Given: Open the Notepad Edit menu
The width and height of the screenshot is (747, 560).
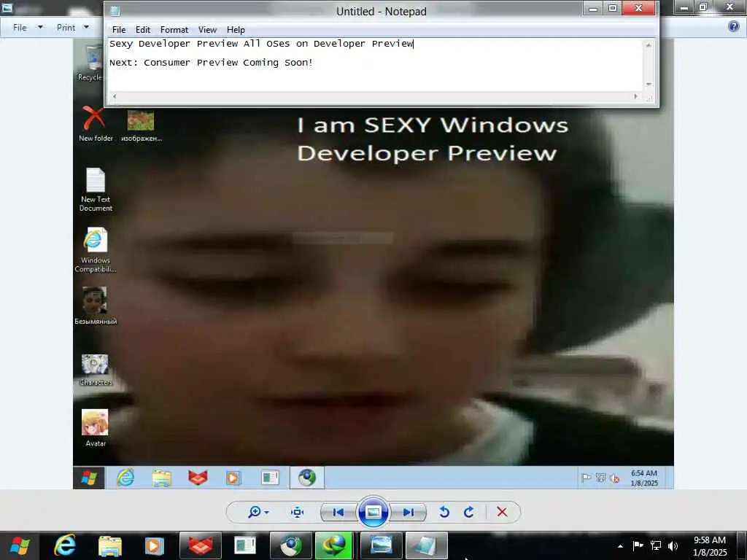Looking at the screenshot, I should click(x=142, y=29).
